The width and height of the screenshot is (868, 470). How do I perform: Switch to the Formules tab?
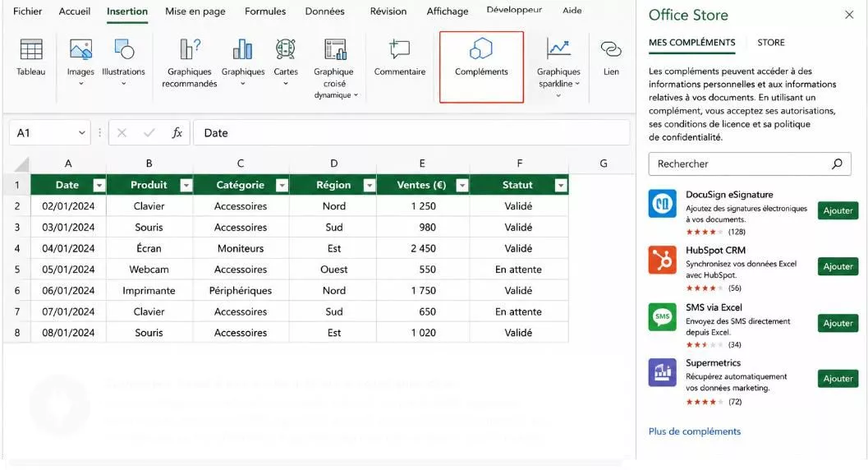pyautogui.click(x=265, y=11)
